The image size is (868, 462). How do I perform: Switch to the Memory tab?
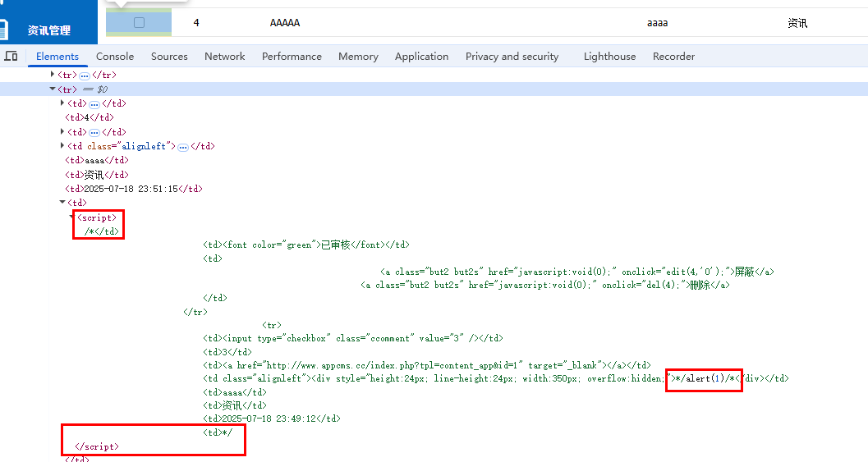click(x=358, y=57)
